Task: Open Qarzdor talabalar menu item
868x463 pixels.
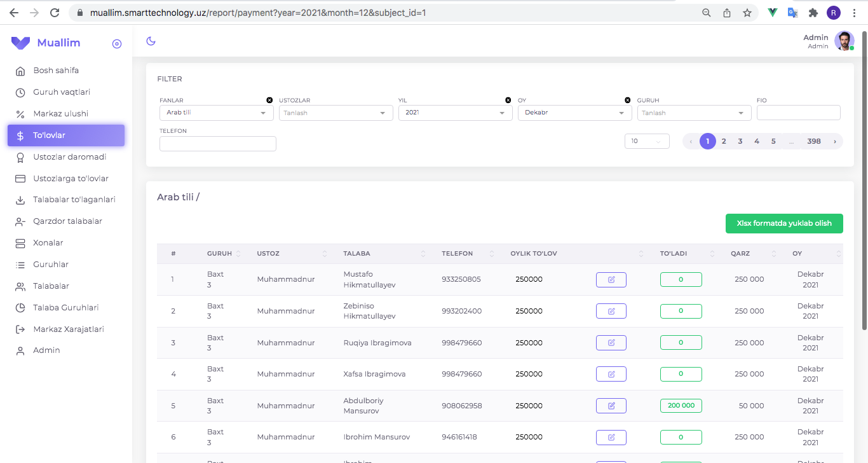Action: [x=67, y=221]
